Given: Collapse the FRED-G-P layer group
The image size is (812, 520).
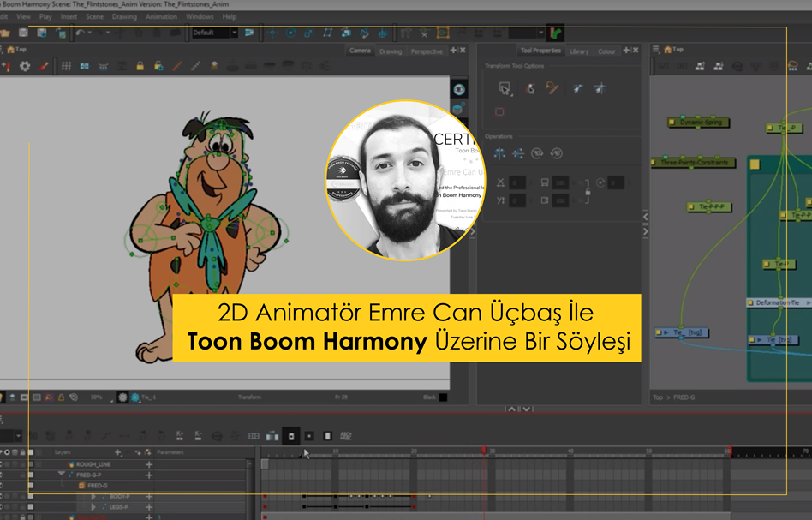Looking at the screenshot, I should point(62,475).
